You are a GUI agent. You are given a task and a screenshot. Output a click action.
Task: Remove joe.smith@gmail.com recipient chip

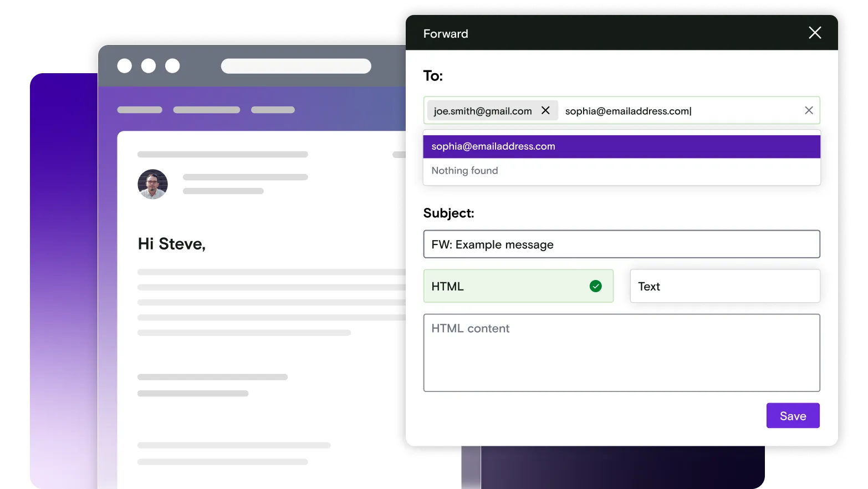545,111
